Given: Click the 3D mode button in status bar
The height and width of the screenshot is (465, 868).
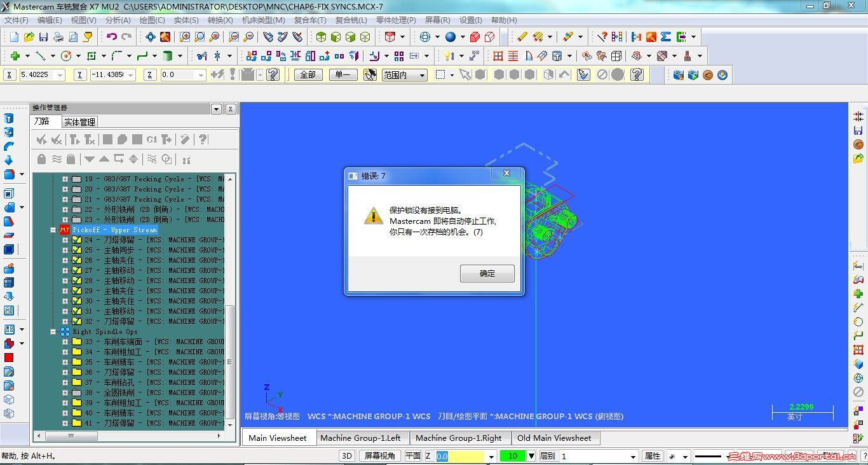Looking at the screenshot, I should pos(347,456).
